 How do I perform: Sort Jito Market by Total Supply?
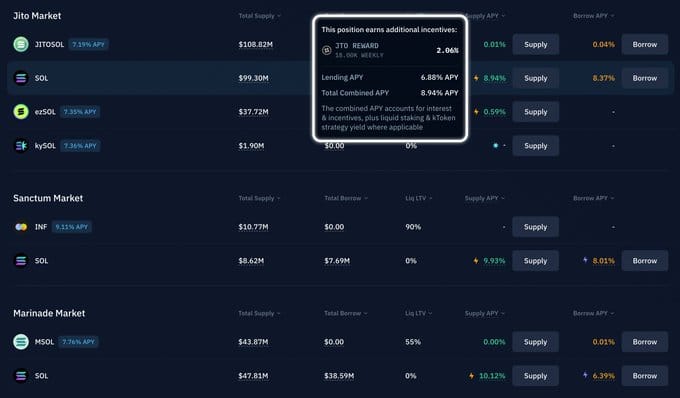tap(259, 16)
